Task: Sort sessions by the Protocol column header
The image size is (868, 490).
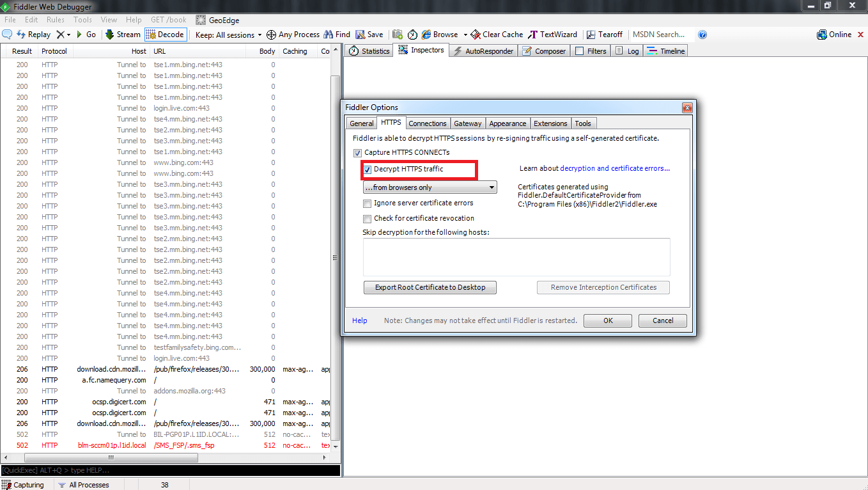Action: click(x=54, y=51)
